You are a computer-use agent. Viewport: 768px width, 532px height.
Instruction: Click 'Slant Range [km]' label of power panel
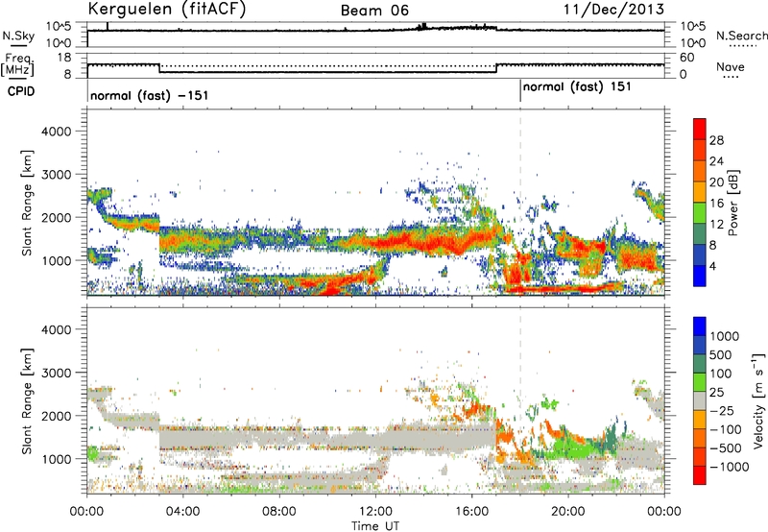27,203
